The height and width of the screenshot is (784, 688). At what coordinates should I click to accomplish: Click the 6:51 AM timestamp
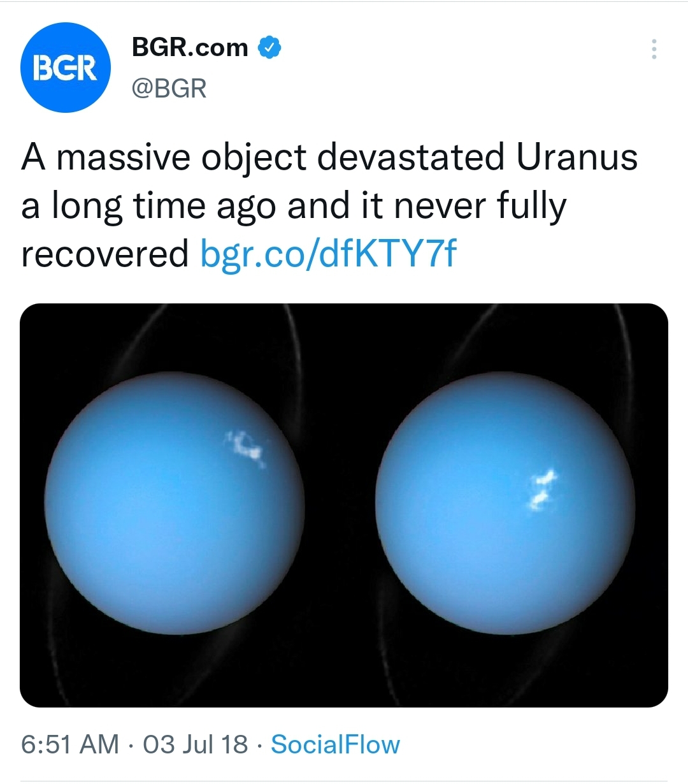(x=70, y=744)
